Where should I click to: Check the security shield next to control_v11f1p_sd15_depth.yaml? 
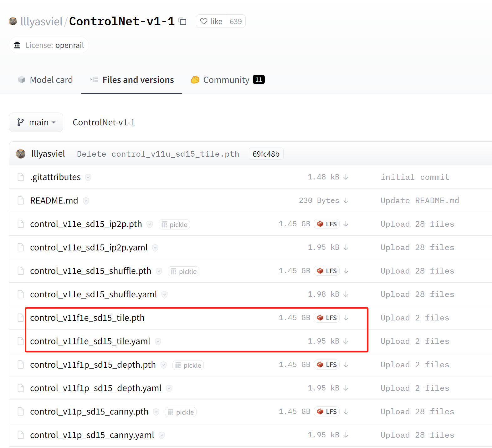[x=169, y=388]
